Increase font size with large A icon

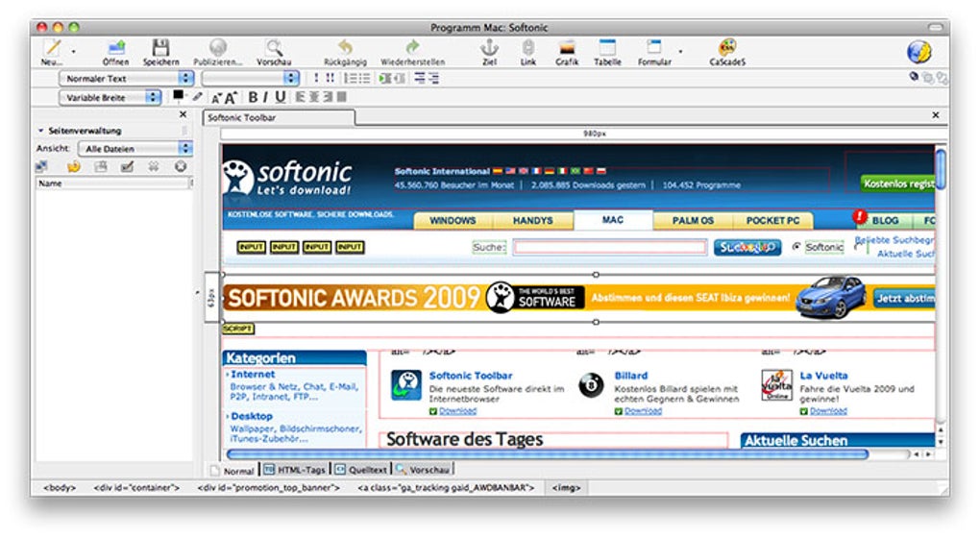click(231, 97)
